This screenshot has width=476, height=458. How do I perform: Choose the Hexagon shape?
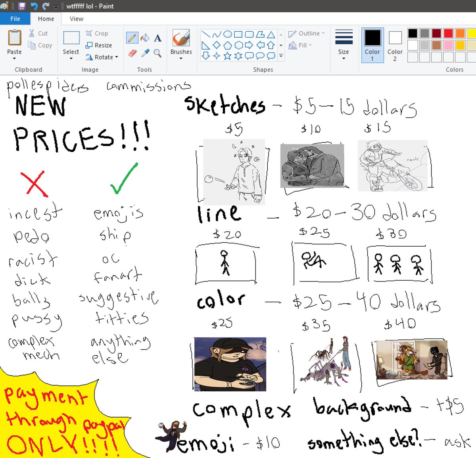[x=238, y=45]
